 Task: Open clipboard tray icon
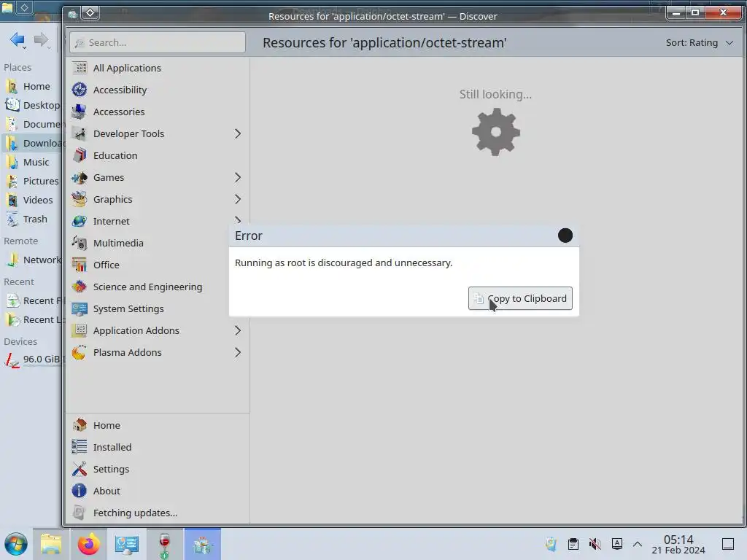tap(573, 544)
